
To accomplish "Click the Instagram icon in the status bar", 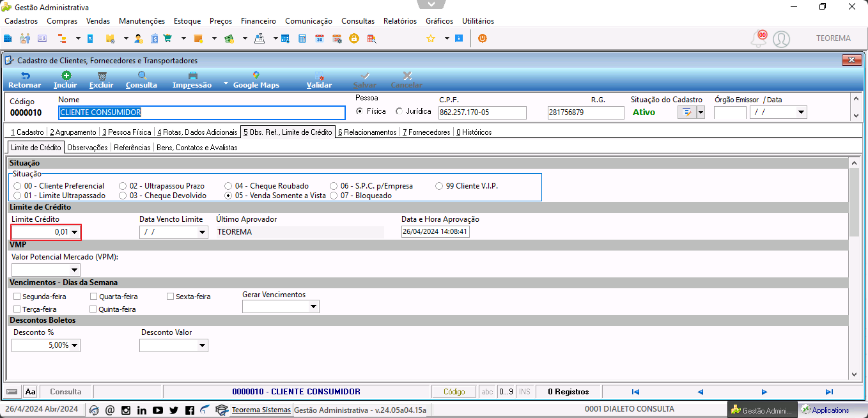I will 126,410.
